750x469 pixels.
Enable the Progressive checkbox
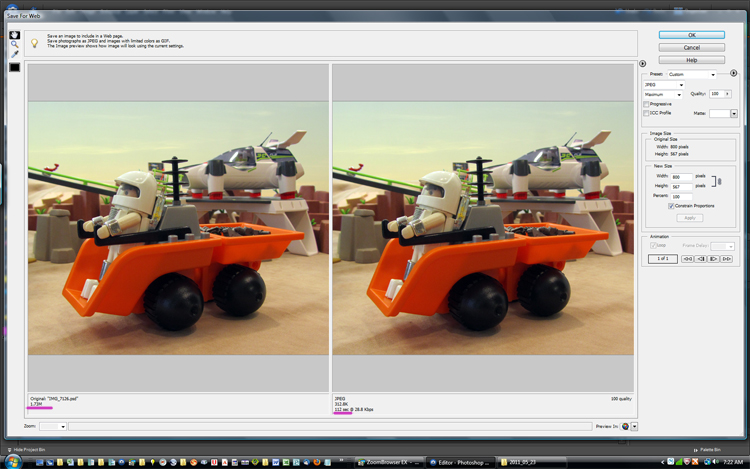pyautogui.click(x=646, y=104)
